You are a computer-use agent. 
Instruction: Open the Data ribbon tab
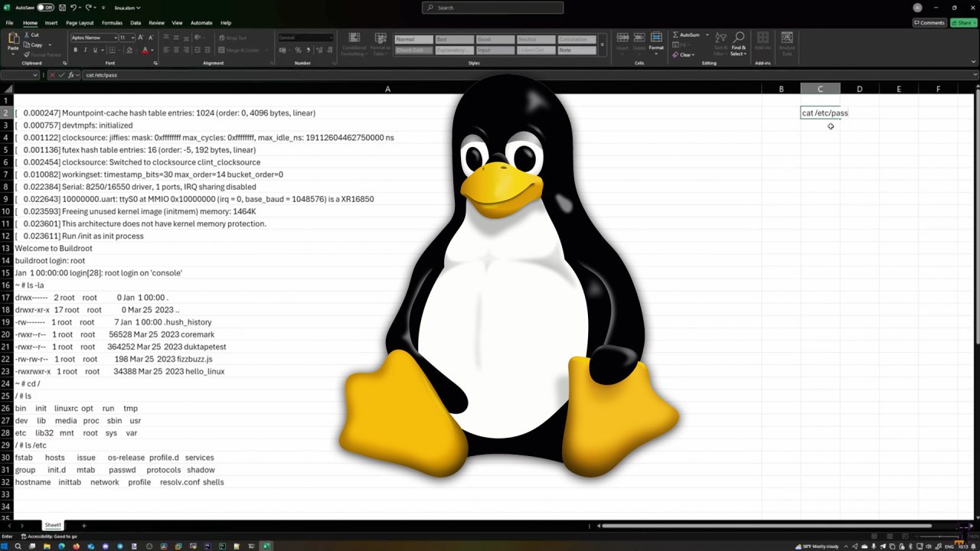pos(136,23)
